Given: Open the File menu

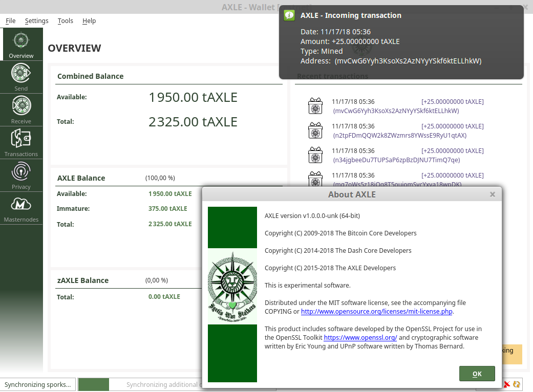Looking at the screenshot, I should [11, 20].
